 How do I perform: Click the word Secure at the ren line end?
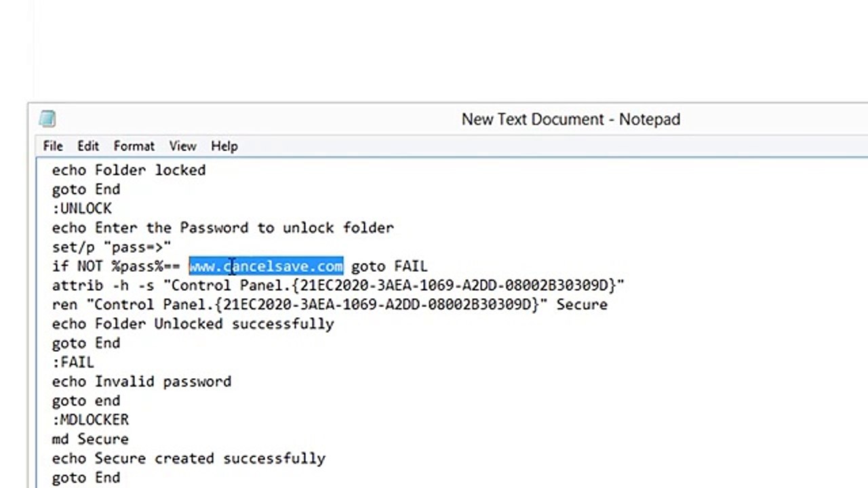pyautogui.click(x=582, y=305)
